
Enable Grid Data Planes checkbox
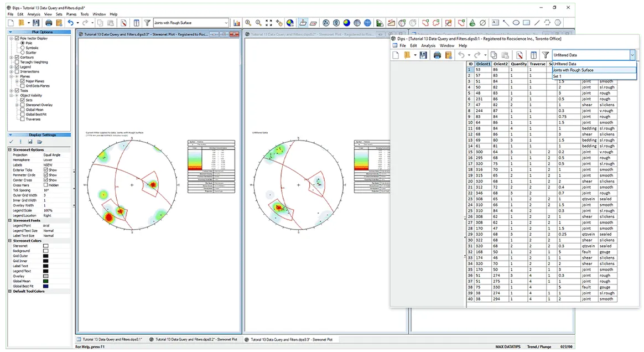pos(23,86)
